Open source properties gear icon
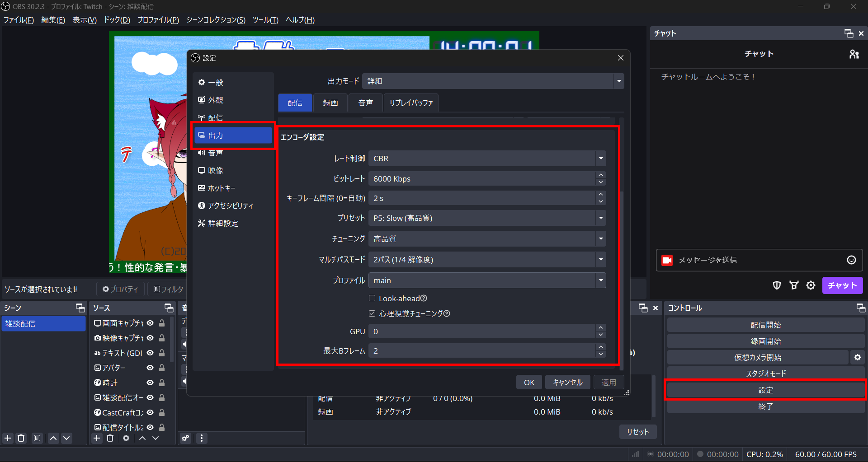868x462 pixels. coord(126,438)
